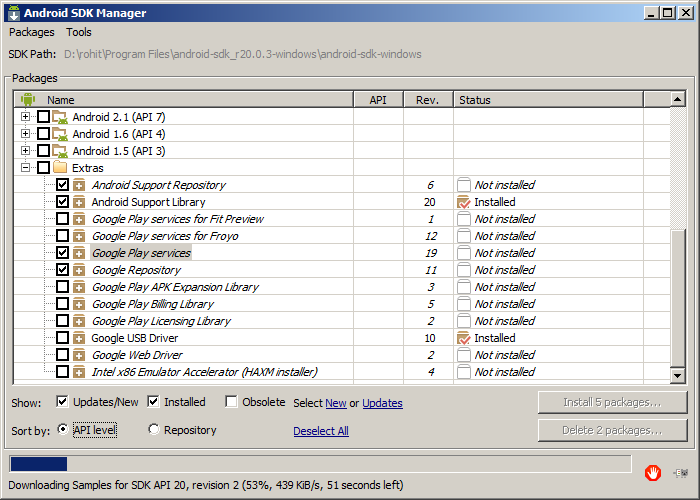
Task: Click package icon next to Intel x86 Emulator Accelerator
Action: click(x=79, y=372)
